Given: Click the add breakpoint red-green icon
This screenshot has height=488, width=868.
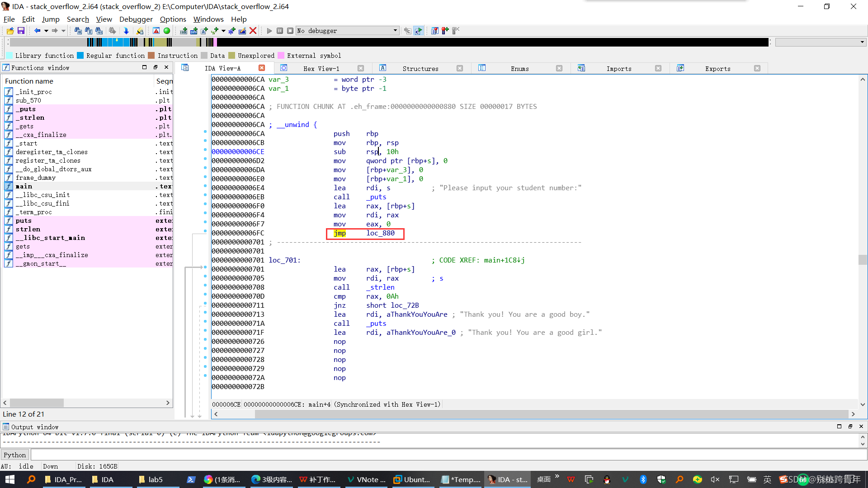Looking at the screenshot, I should [445, 31].
